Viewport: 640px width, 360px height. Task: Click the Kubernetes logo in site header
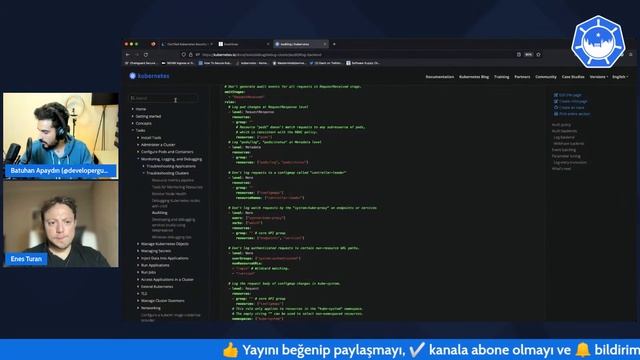(149, 76)
